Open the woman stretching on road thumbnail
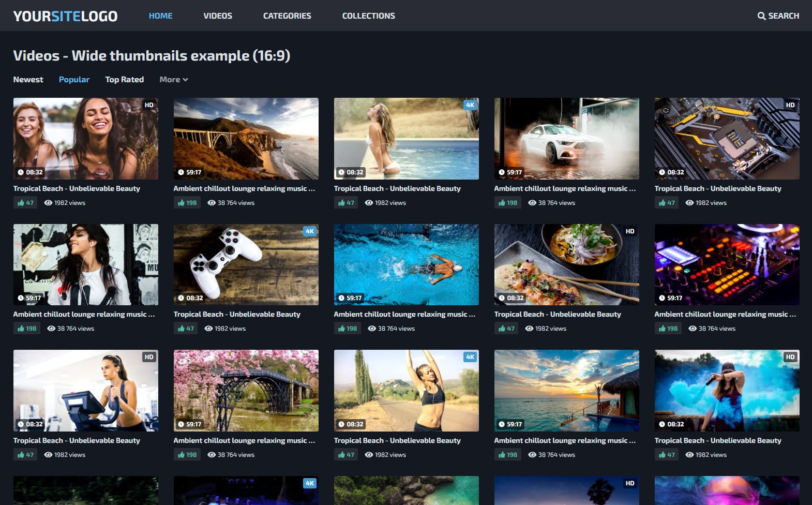 407,391
